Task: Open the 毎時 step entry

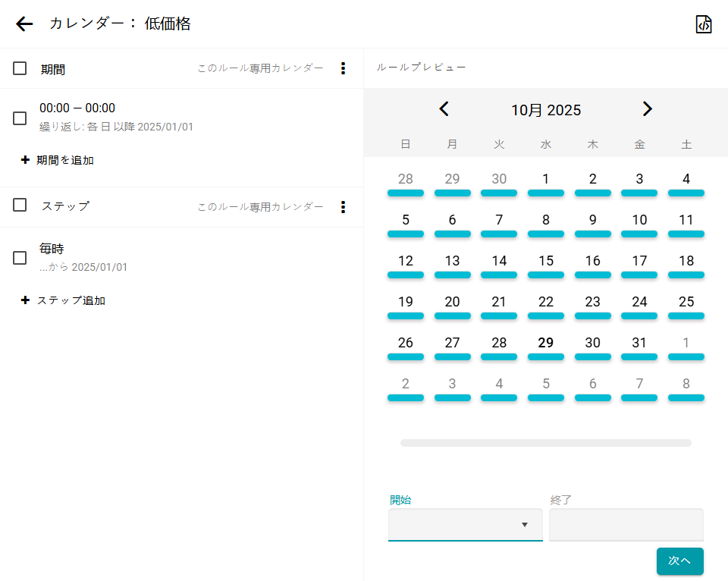Action: coord(83,256)
